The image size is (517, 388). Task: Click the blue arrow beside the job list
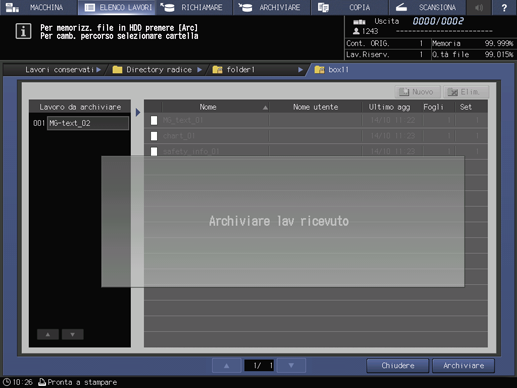tap(138, 112)
